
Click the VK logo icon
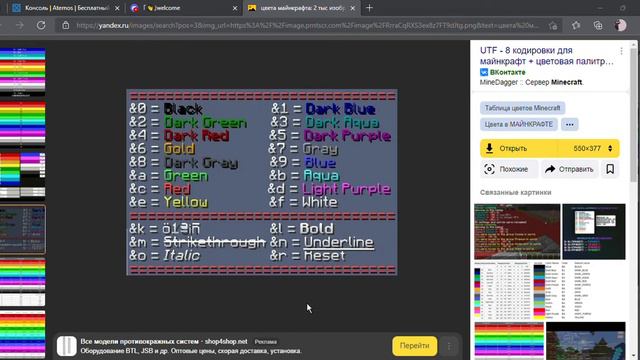pos(484,72)
